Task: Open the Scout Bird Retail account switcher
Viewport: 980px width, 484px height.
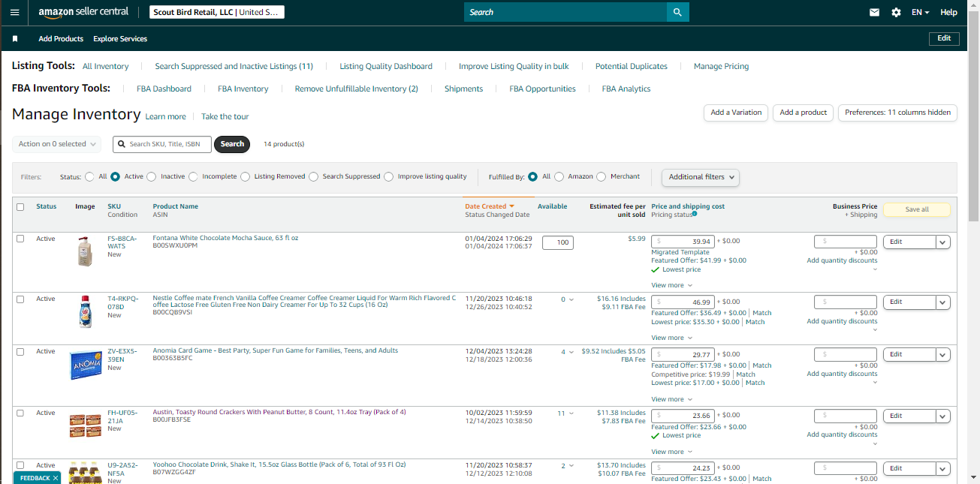Action: pyautogui.click(x=217, y=12)
